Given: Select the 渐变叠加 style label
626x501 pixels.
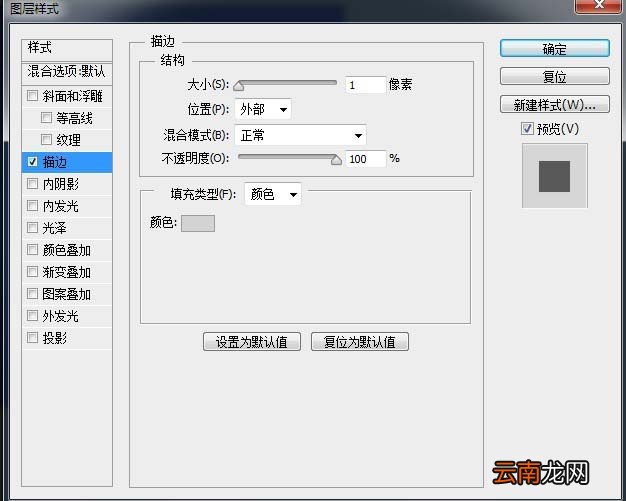Looking at the screenshot, I should click(67, 272).
